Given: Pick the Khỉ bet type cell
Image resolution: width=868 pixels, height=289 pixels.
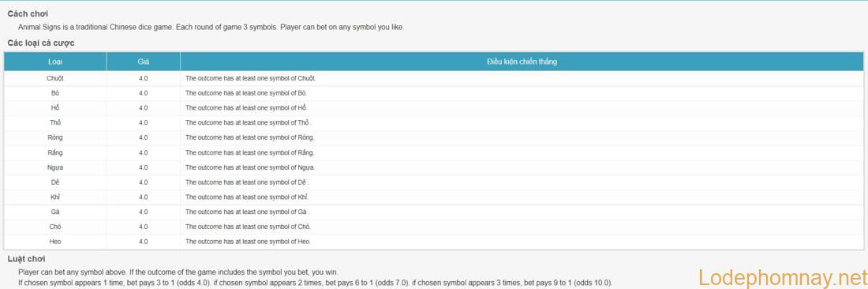Looking at the screenshot, I should [x=54, y=197].
